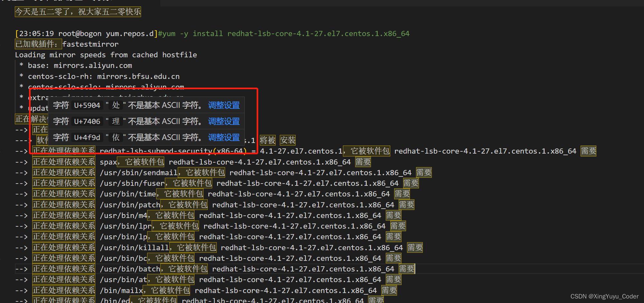Image resolution: width=644 pixels, height=303 pixels.
Task: Click centos-sclo-rh: mirrors.bfsu.edu.cn line
Action: click(x=104, y=77)
